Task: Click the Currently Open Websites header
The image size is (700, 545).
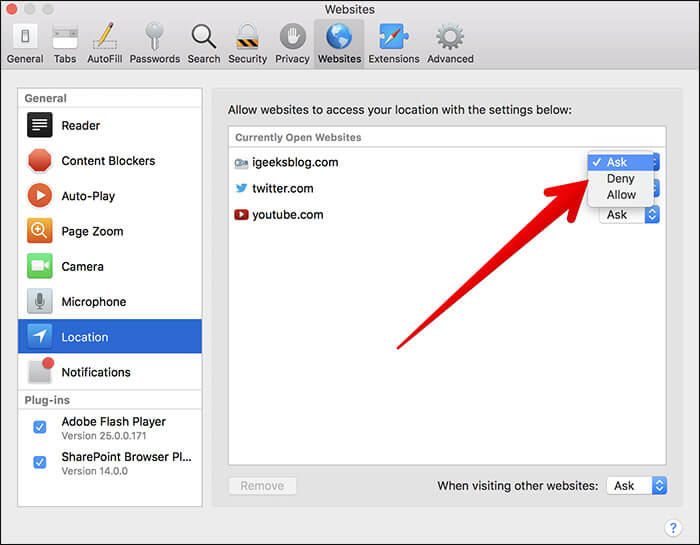Action: click(x=298, y=137)
